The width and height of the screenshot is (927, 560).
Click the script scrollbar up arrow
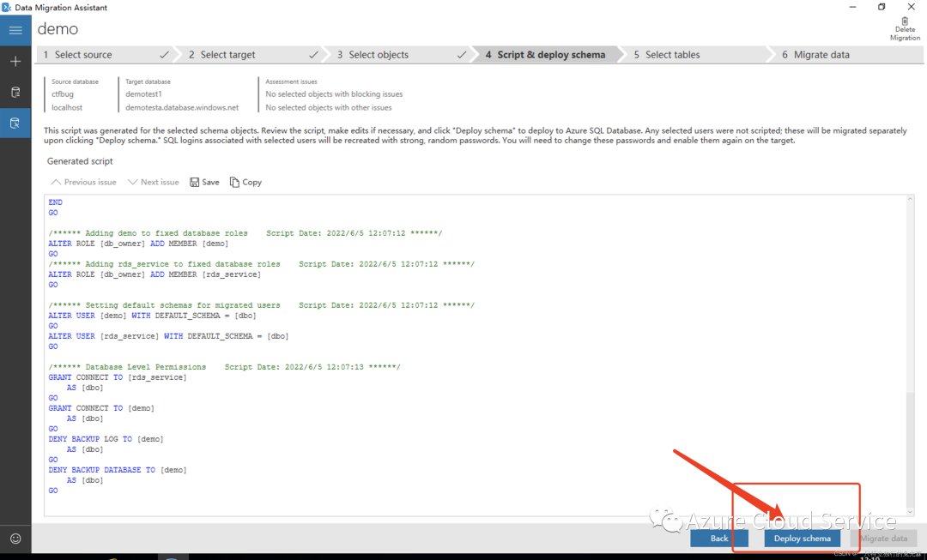(910, 200)
